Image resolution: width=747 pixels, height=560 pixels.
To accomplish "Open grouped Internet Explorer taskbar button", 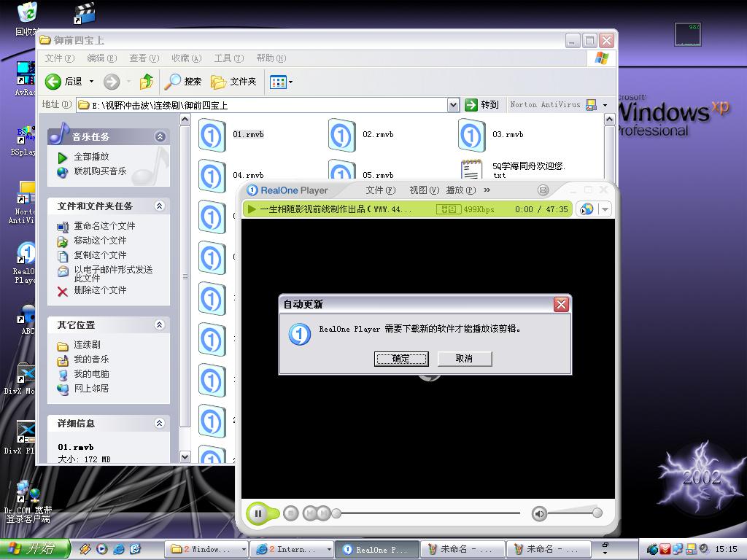I will [x=292, y=550].
